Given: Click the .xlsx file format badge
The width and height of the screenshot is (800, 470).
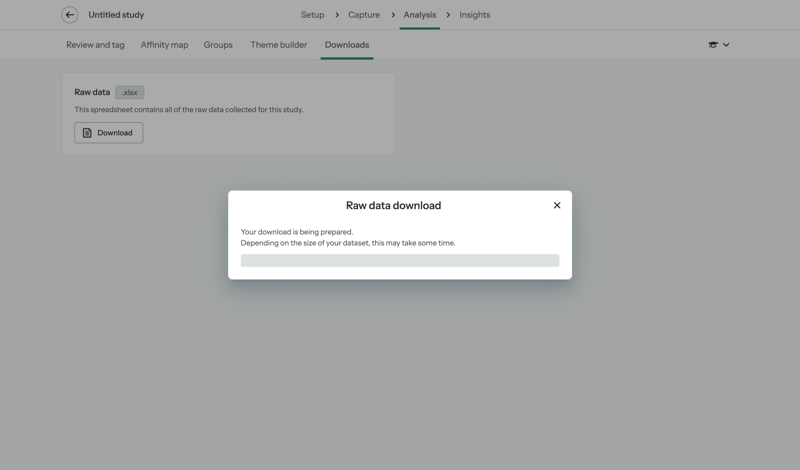Looking at the screenshot, I should point(130,92).
